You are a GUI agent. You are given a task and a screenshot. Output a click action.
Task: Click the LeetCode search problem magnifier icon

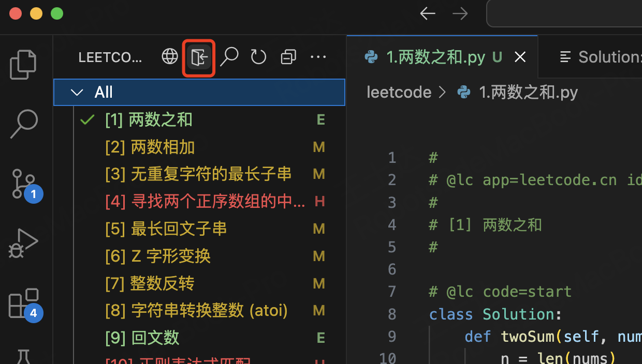click(229, 57)
